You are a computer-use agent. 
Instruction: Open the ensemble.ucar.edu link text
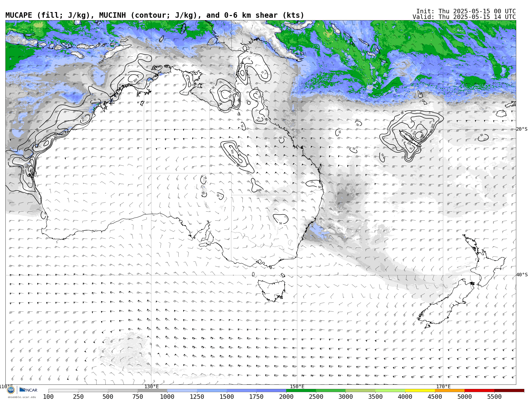[22, 397]
